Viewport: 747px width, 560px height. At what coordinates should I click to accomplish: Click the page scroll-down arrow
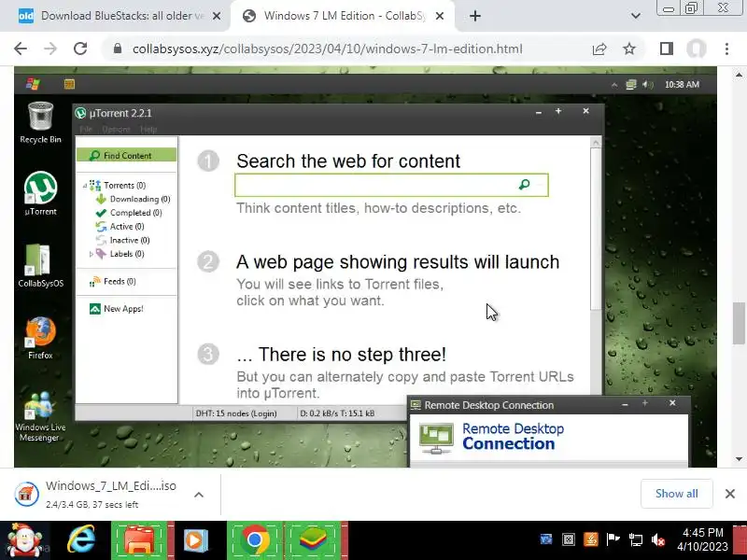tap(739, 459)
